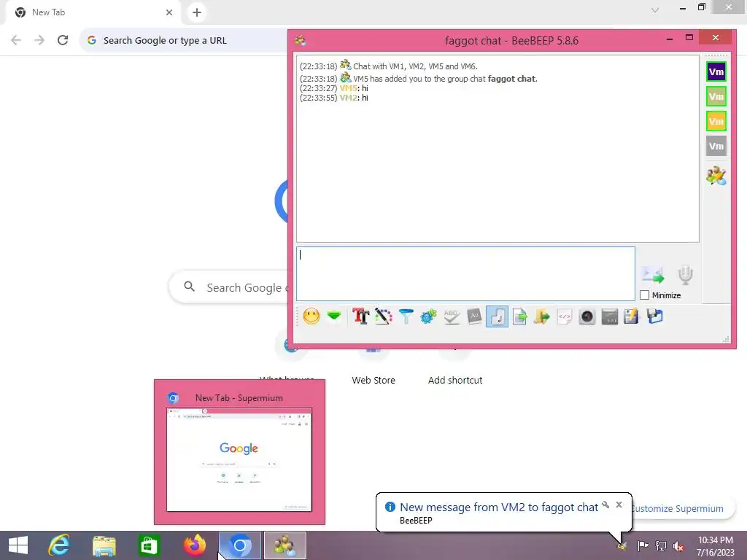Click the 'New message from VM2' notification text

pos(499,507)
